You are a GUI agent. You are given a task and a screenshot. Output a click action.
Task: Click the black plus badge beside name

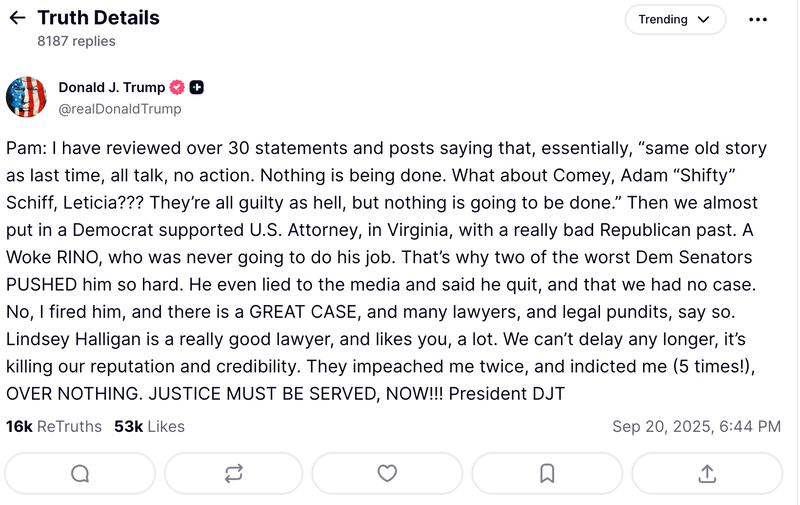tap(197, 87)
